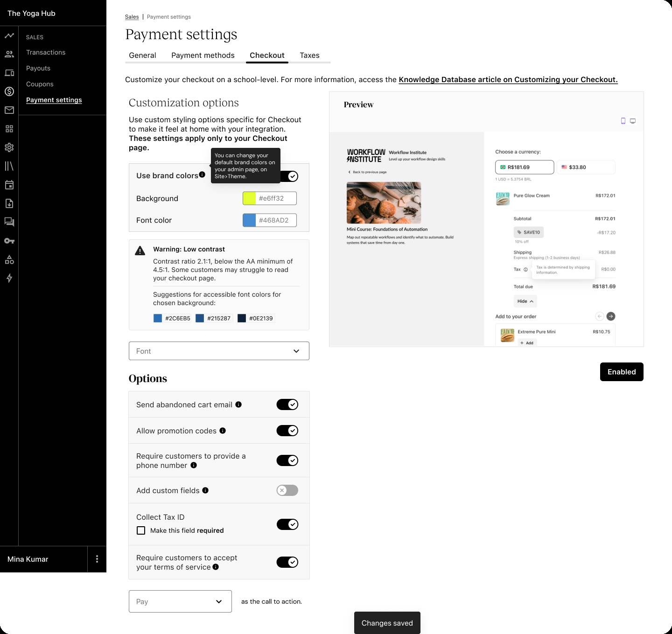Toggle the Use brand colors switch
The height and width of the screenshot is (634, 672).
[289, 176]
